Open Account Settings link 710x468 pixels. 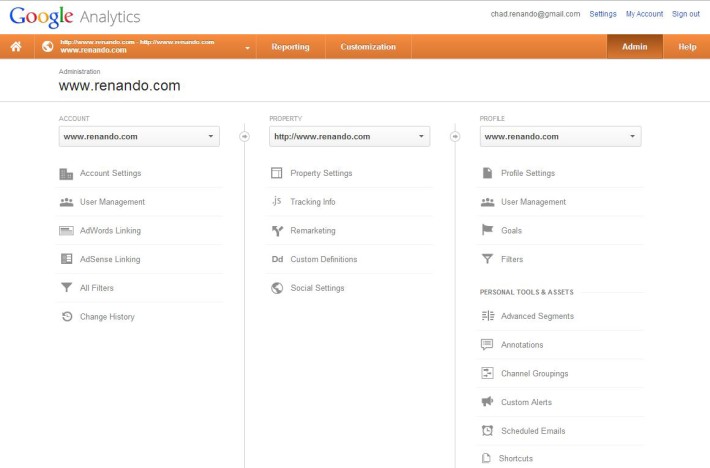(110, 173)
